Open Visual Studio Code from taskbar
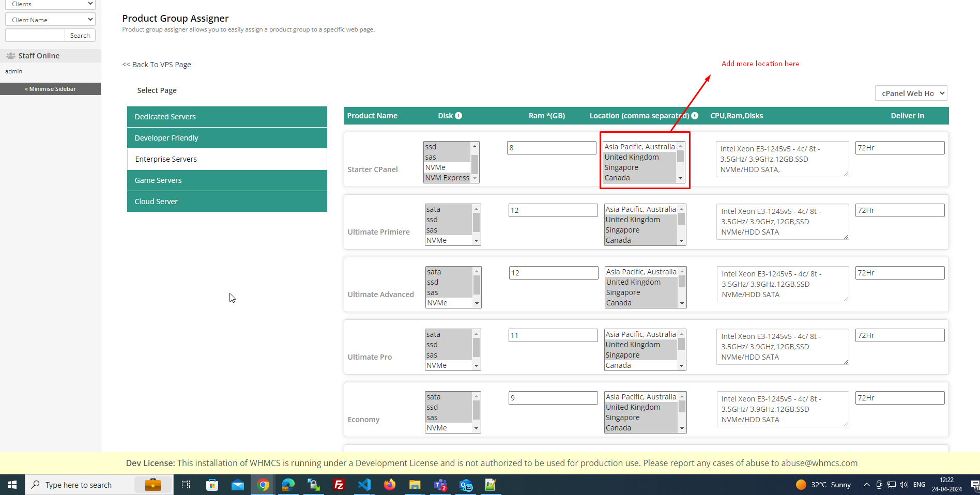 pos(364,485)
